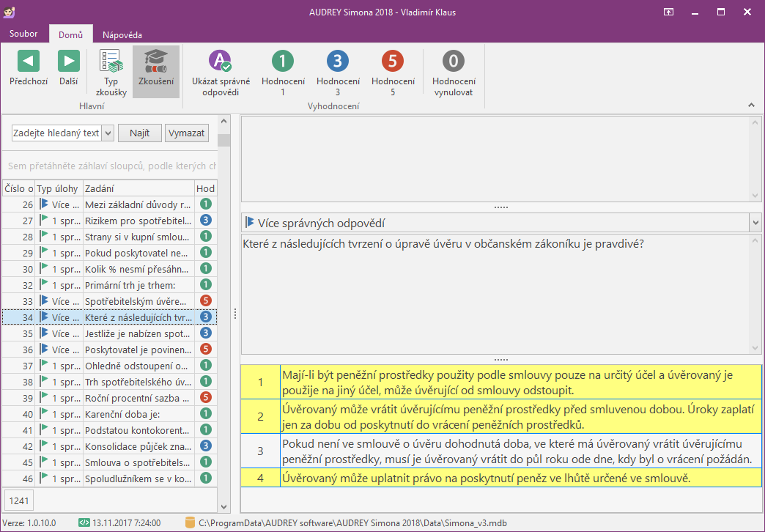
Task: Click the Další next arrow icon
Action: 69,61
